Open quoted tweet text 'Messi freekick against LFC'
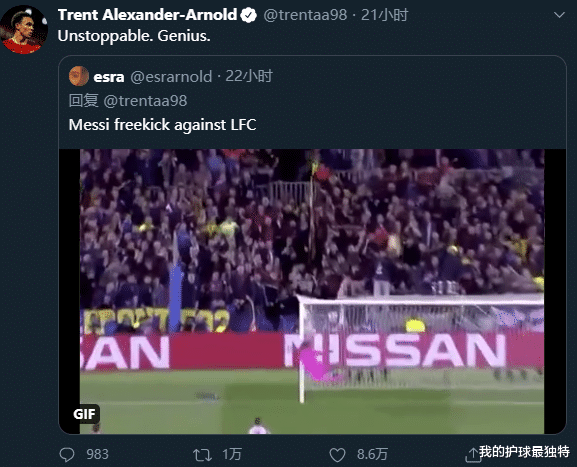 [162, 125]
